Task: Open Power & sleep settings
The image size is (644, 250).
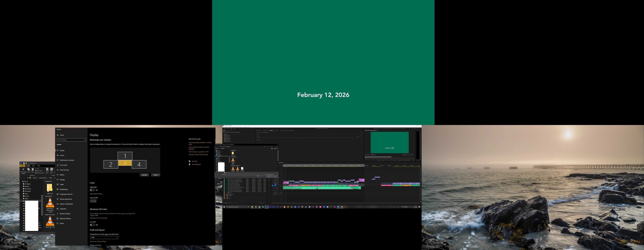Action: [x=64, y=170]
